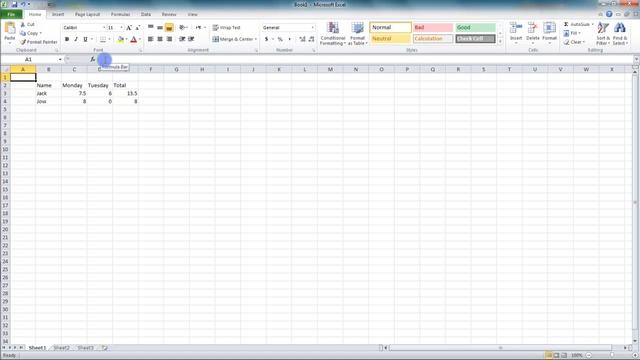Switch to the Review tab

click(169, 14)
